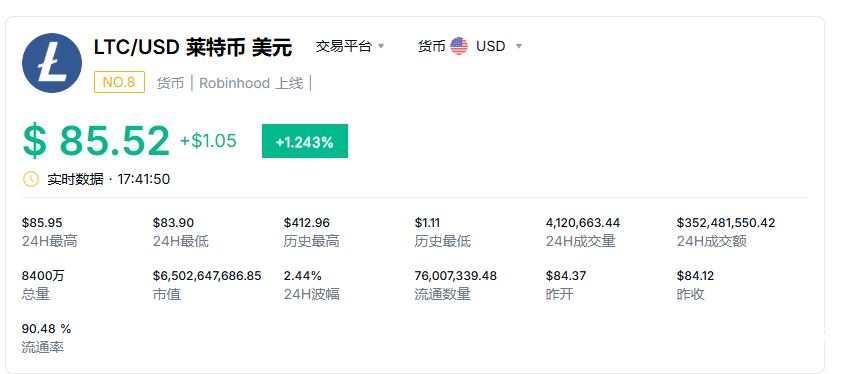Click the 24H成交额 label
The image size is (841, 374).
712,241
